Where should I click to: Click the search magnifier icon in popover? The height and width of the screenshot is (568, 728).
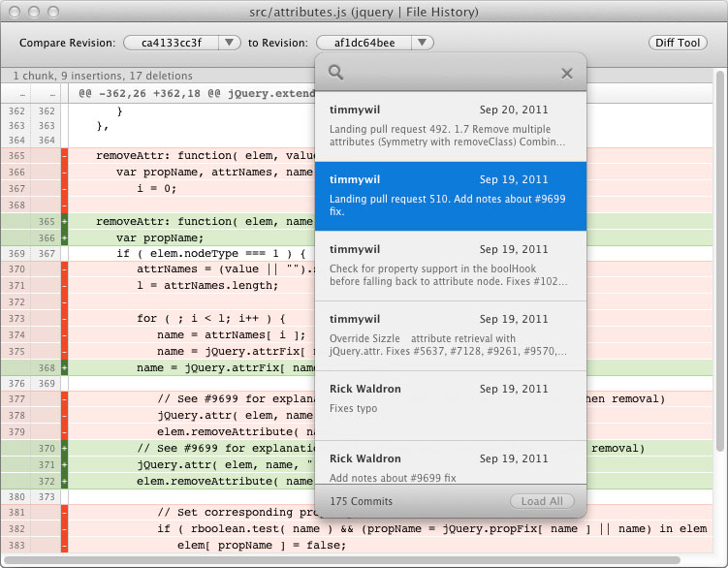click(335, 73)
